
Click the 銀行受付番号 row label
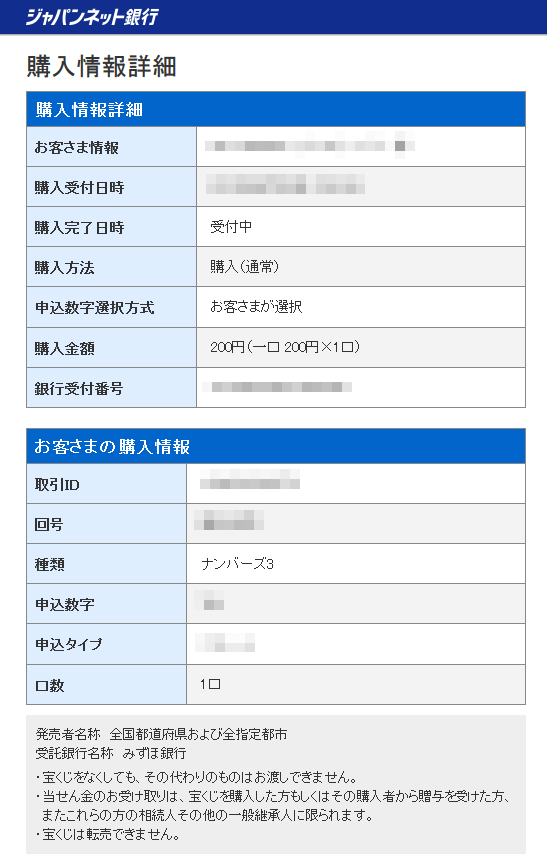click(x=78, y=388)
